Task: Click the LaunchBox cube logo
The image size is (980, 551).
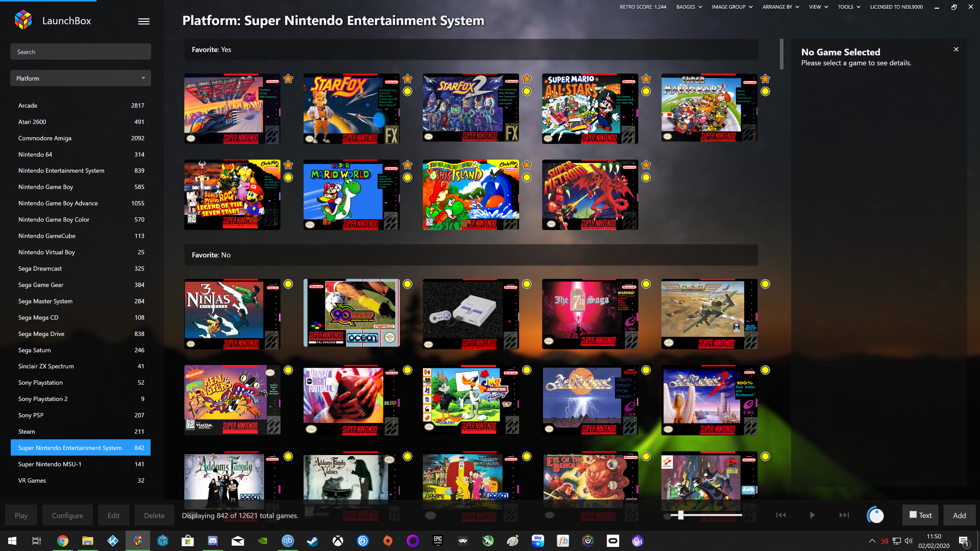Action: [23, 20]
